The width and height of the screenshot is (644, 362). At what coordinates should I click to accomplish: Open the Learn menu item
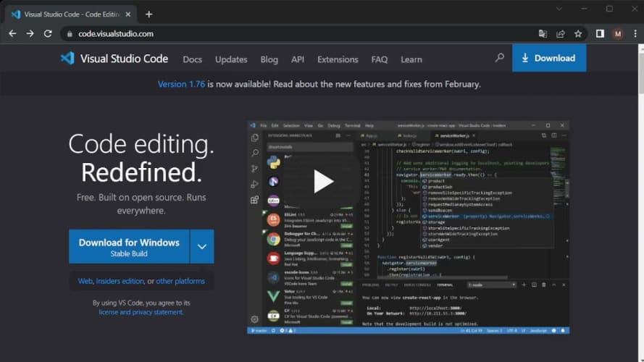tap(411, 59)
